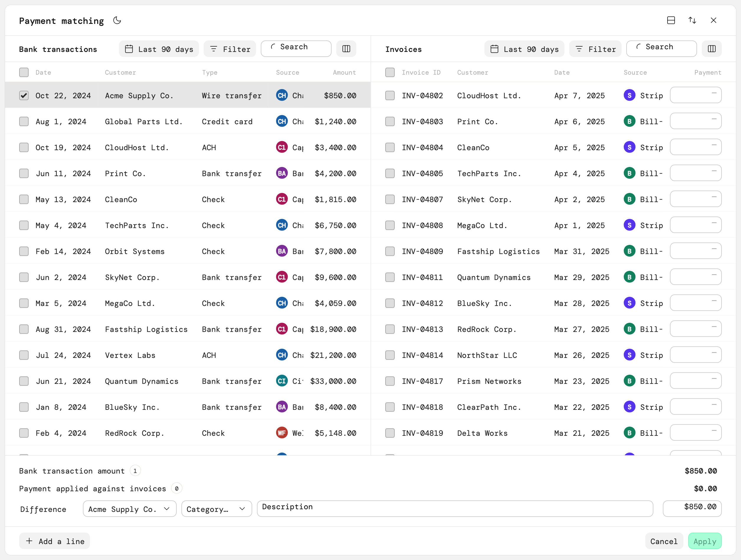The image size is (741, 560).
Task: Click the Cancel button
Action: click(x=664, y=541)
